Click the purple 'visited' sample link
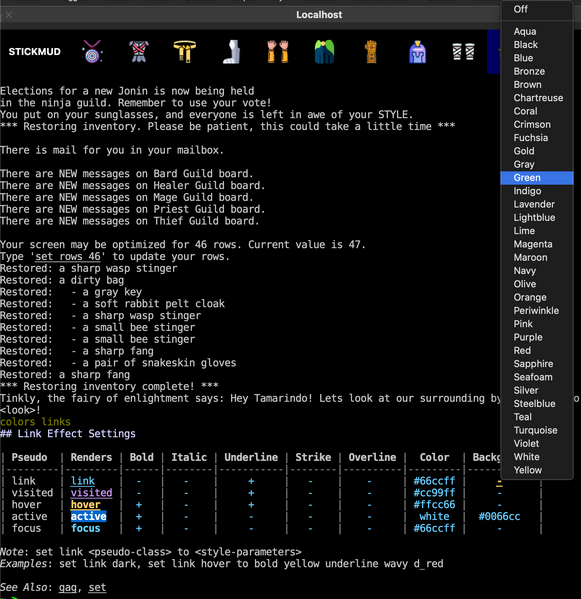Viewport: 581px width, 599px height. click(91, 493)
